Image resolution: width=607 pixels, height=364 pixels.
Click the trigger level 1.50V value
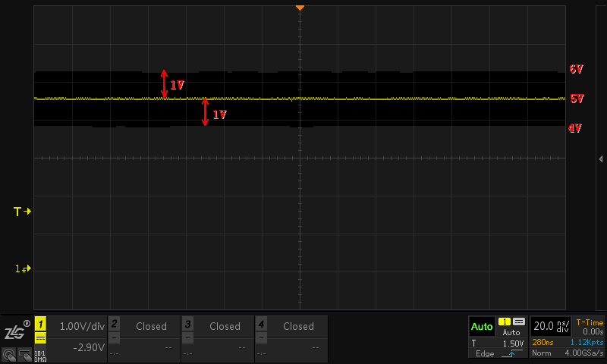point(513,344)
